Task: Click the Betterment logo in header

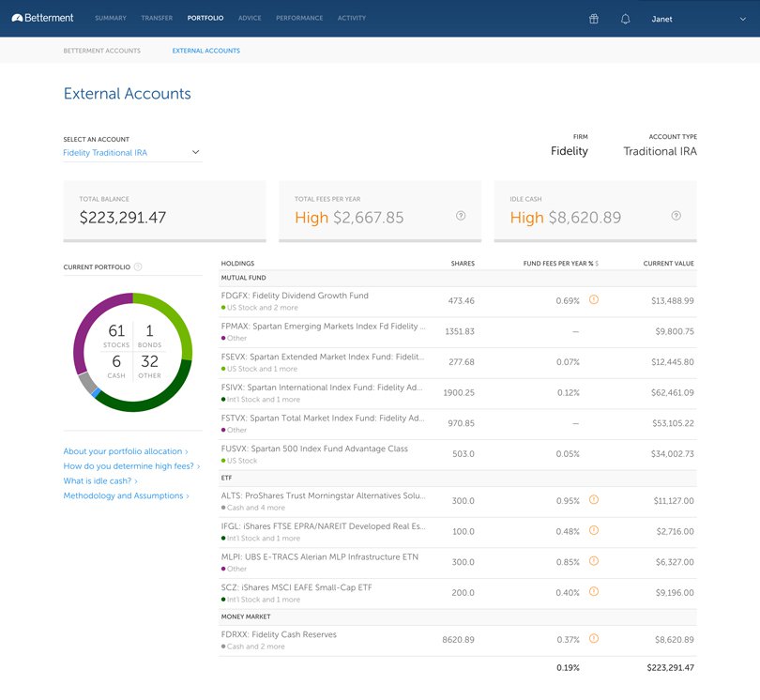Action: [x=43, y=18]
